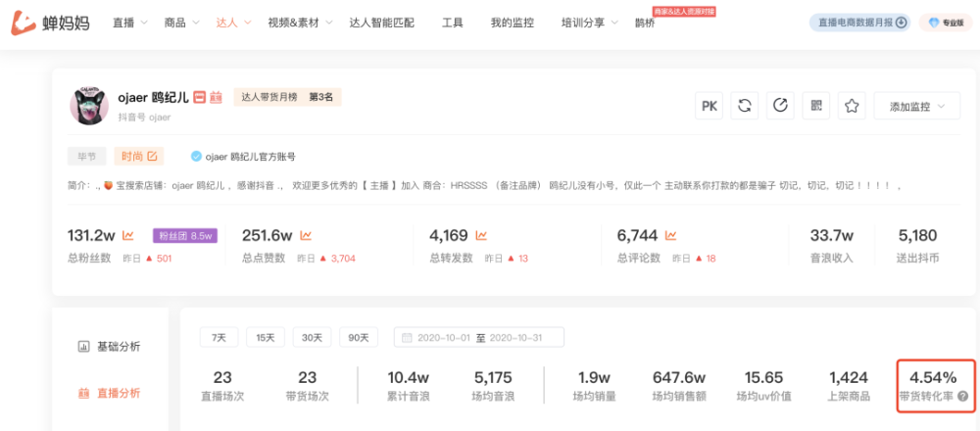Click the 毕节 location tag

[x=87, y=156]
